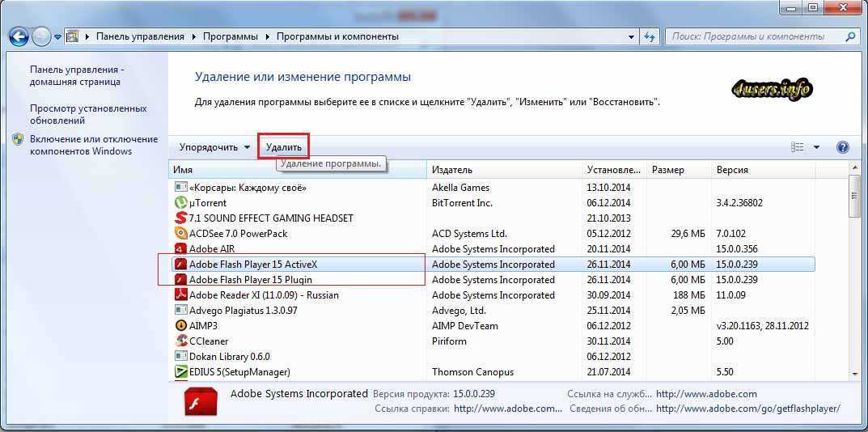Click the 'Удалить' toolbar button
Image resolution: width=868 pixels, height=432 pixels.
(283, 147)
